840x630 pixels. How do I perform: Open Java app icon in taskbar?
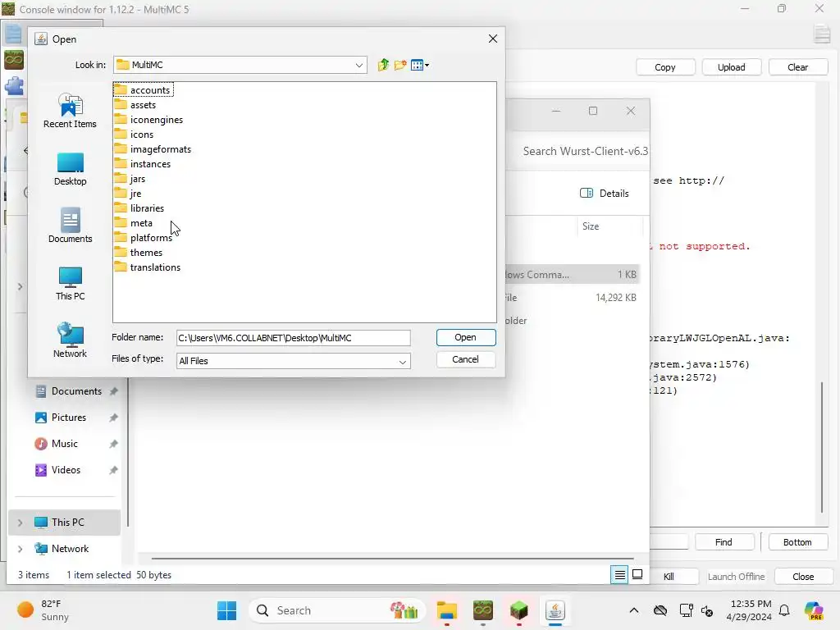pos(555,610)
